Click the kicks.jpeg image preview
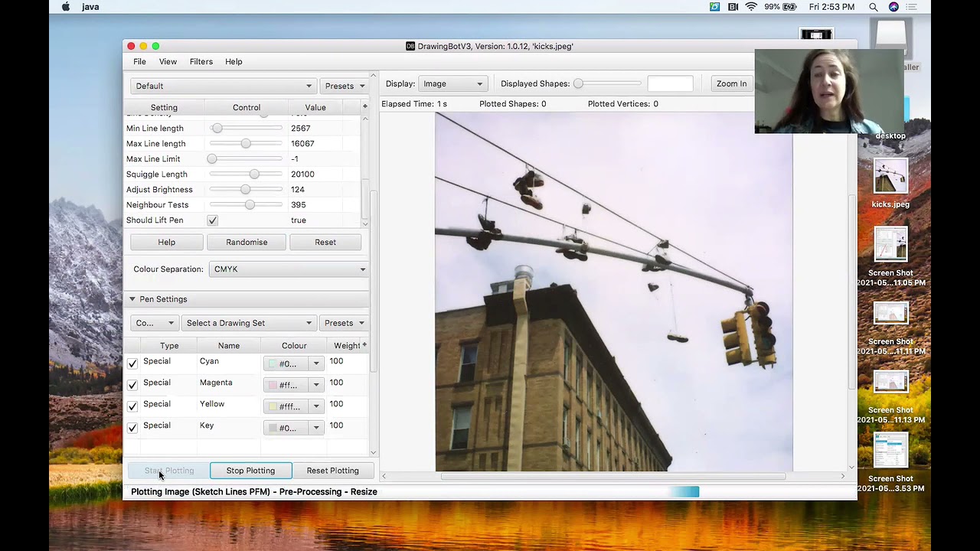This screenshot has height=551, width=980. 614,292
